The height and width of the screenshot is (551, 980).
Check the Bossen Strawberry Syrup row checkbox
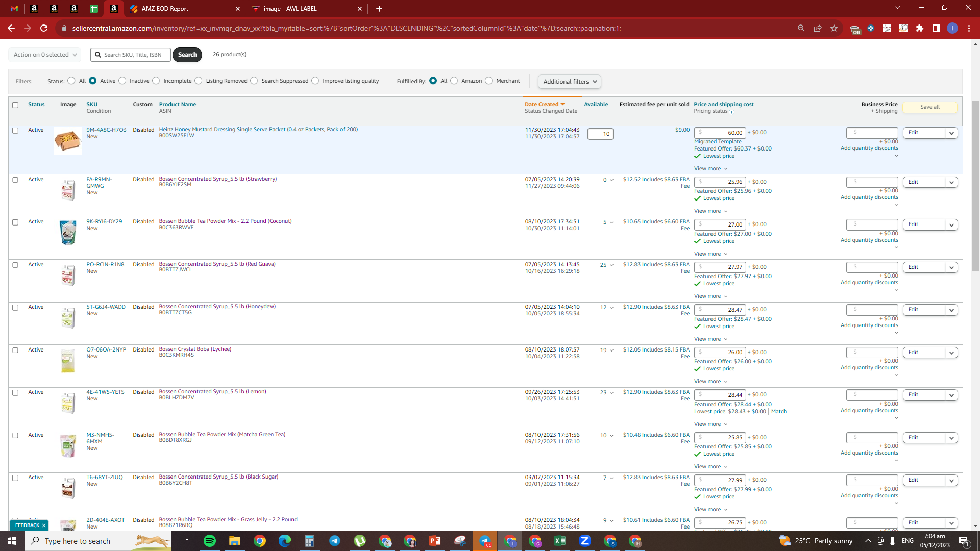(15, 180)
